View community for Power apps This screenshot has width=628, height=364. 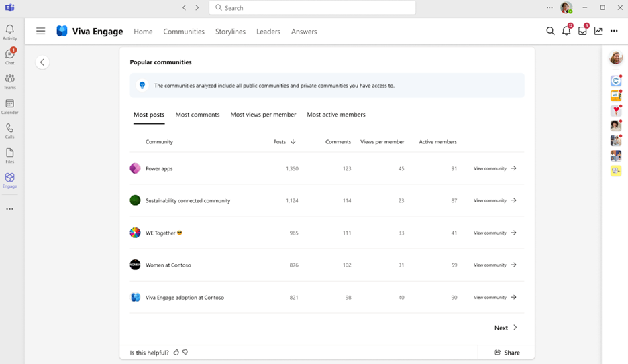pyautogui.click(x=494, y=168)
